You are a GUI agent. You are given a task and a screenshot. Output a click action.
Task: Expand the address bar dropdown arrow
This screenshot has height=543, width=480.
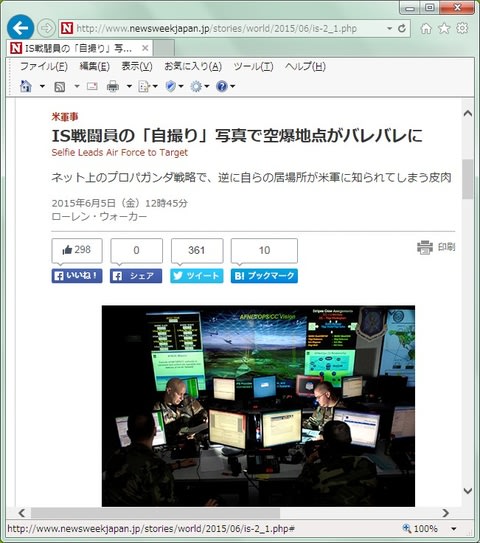(x=390, y=28)
